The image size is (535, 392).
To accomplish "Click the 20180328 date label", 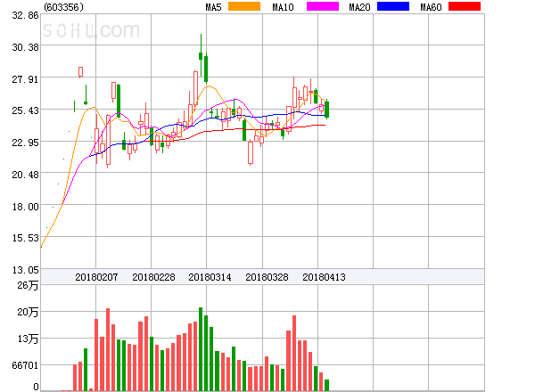I will 267,277.
